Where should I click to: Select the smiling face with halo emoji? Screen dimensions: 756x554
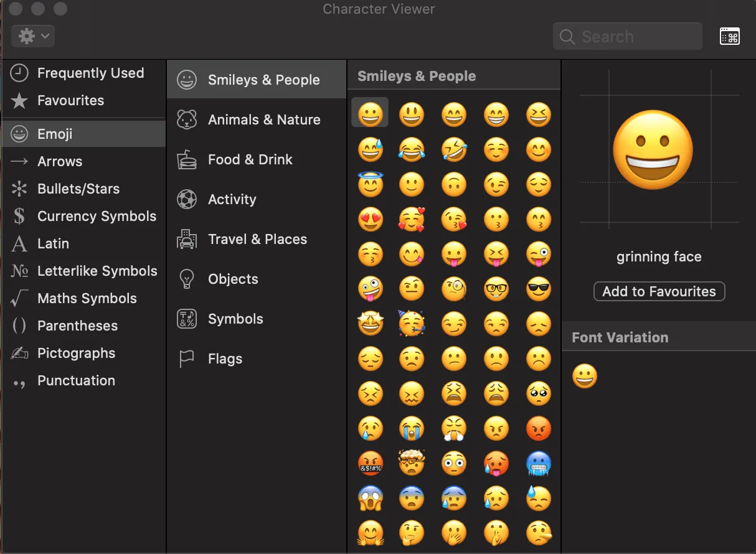pyautogui.click(x=371, y=184)
